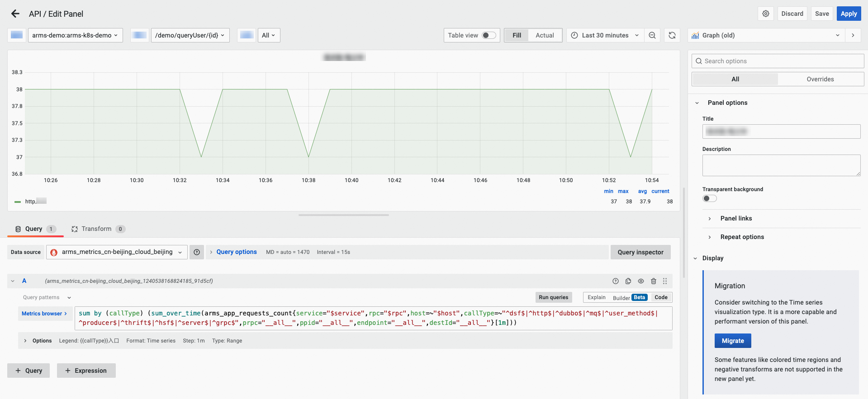This screenshot has height=399, width=868.
Task: Click the Search options field
Action: pyautogui.click(x=778, y=61)
